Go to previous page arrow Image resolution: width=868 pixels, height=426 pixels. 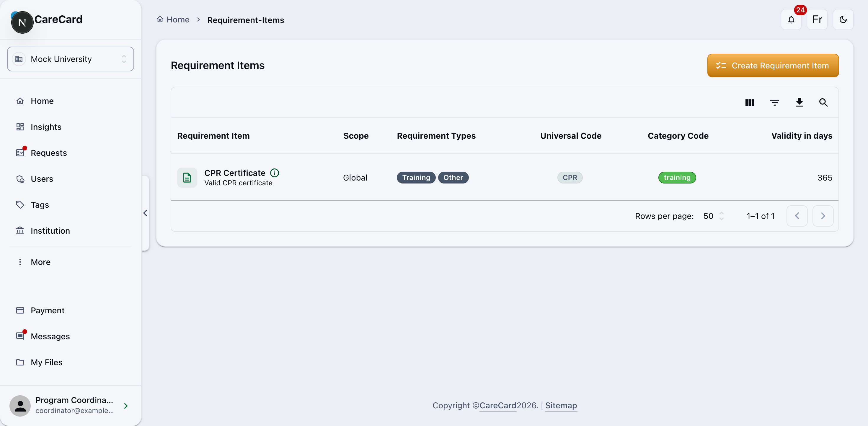coord(797,216)
